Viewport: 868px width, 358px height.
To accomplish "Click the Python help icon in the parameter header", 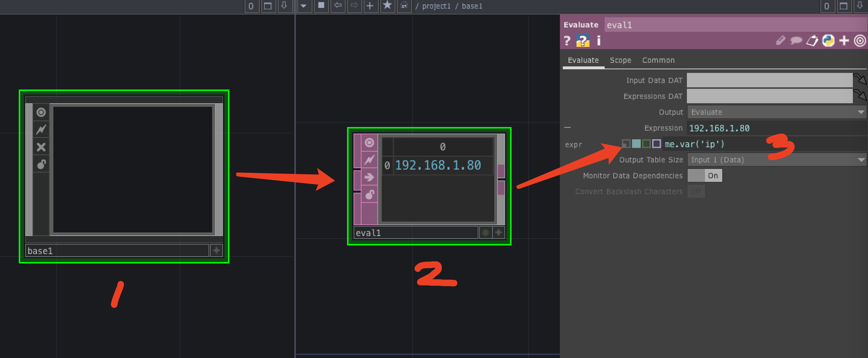I will [x=583, y=40].
